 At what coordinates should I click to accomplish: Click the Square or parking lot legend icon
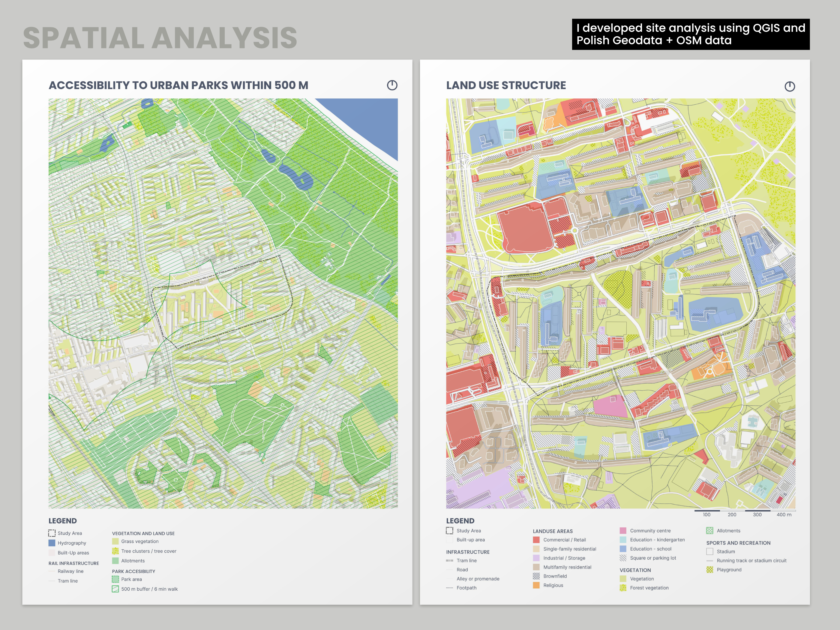tap(623, 558)
